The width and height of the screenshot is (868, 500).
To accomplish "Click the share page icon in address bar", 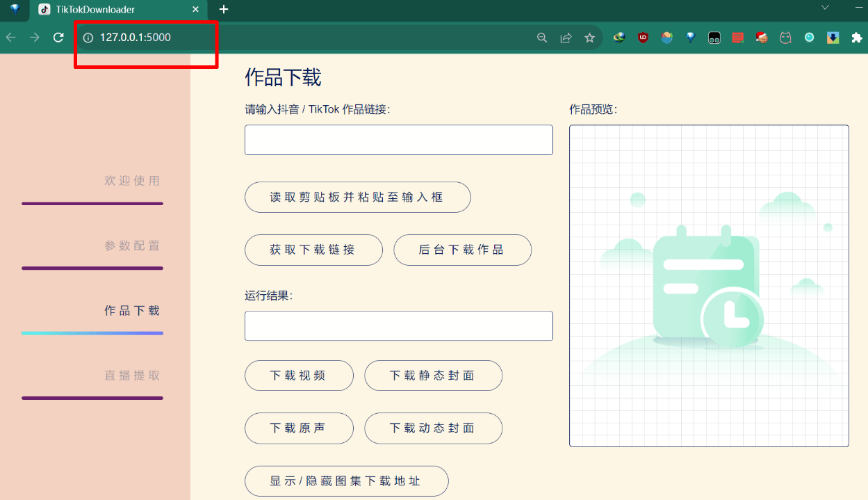I will coord(566,38).
